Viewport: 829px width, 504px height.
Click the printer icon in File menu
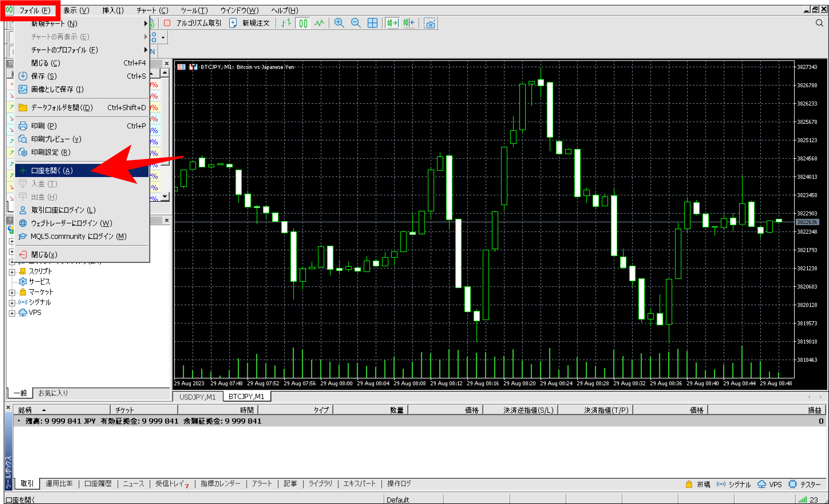pos(23,126)
